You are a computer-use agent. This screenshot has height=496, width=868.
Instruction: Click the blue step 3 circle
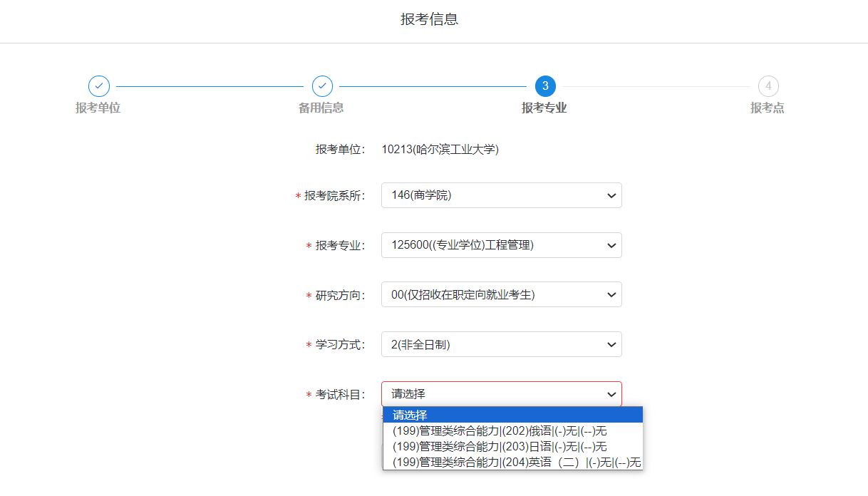coord(545,86)
